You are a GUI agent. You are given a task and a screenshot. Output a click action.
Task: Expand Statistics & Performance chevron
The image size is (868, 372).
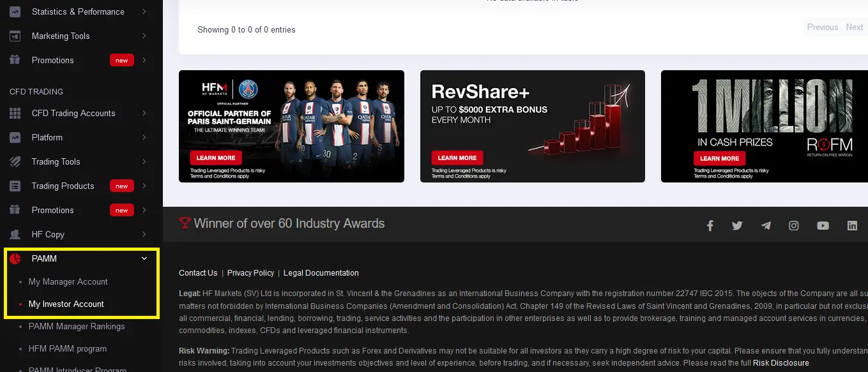144,11
